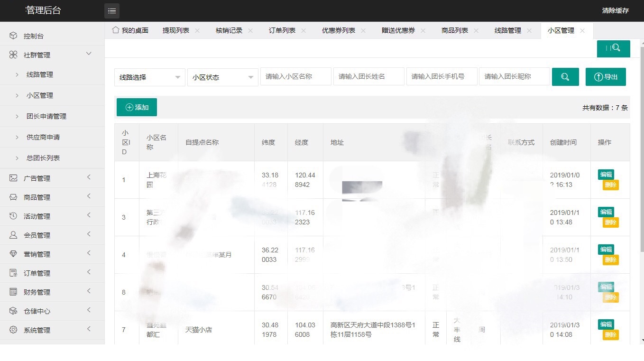Image resolution: width=644 pixels, height=361 pixels.
Task: Toggle the sidebar hamburger menu icon
Action: pyautogui.click(x=112, y=10)
